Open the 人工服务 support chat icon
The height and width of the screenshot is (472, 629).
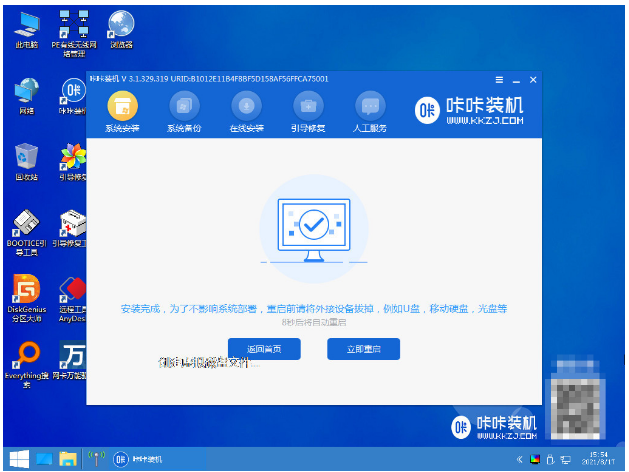pos(370,112)
